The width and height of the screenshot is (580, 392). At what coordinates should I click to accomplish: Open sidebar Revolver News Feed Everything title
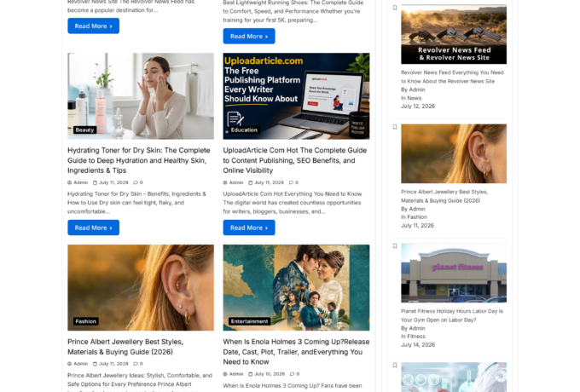[x=452, y=77]
